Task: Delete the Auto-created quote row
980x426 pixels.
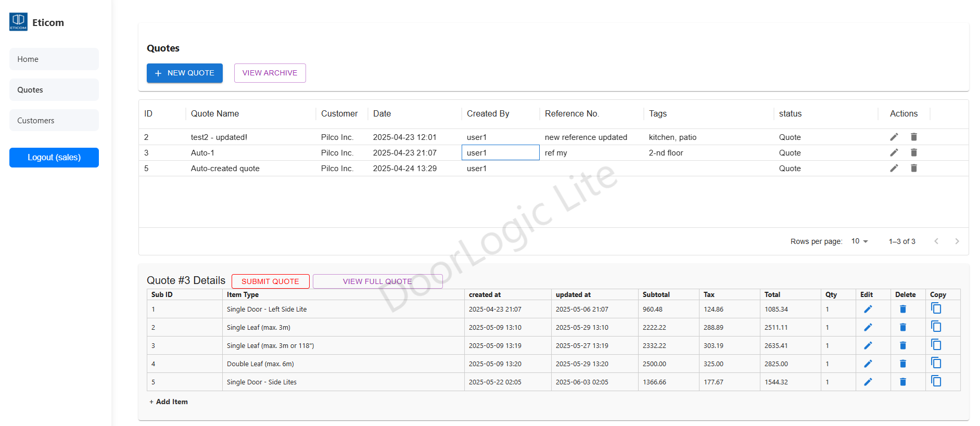Action: (913, 168)
